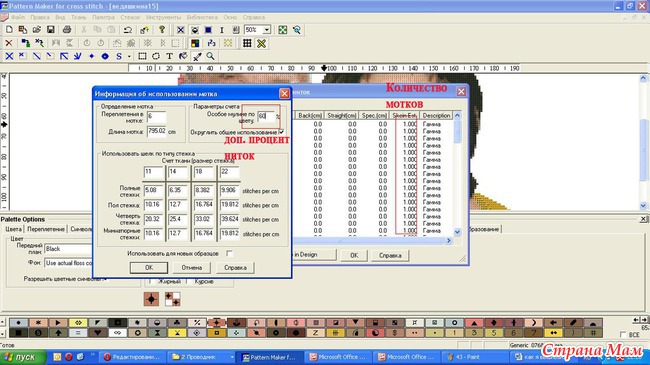Select the palette swatch with heart symbol
The image size is (650, 365).
point(97,333)
